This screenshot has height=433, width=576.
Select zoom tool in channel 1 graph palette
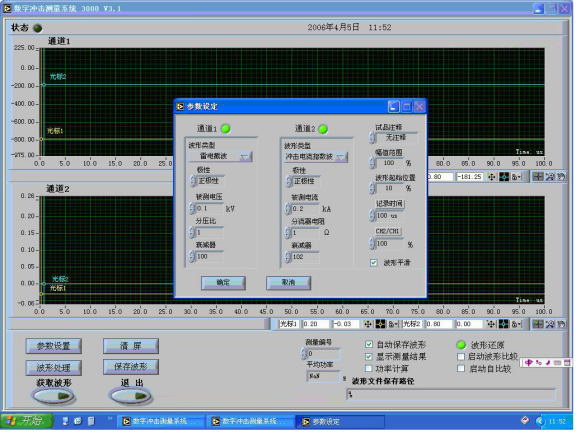[550, 177]
